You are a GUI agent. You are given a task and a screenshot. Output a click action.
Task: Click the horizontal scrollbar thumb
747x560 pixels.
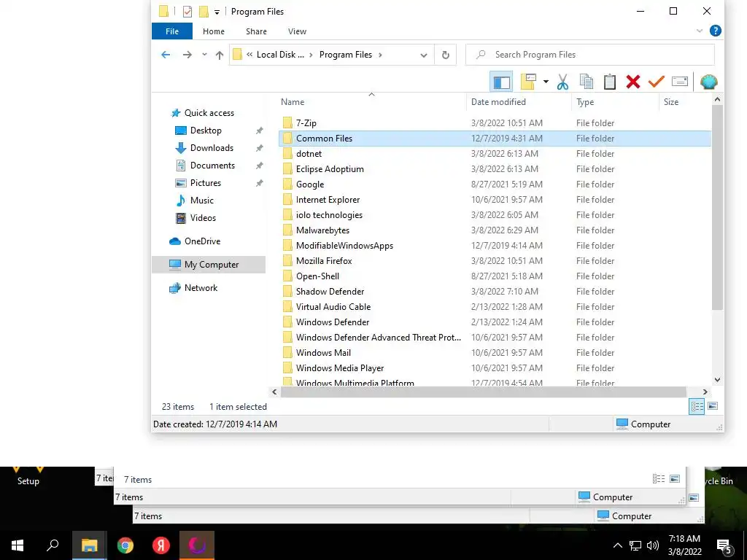coord(483,392)
